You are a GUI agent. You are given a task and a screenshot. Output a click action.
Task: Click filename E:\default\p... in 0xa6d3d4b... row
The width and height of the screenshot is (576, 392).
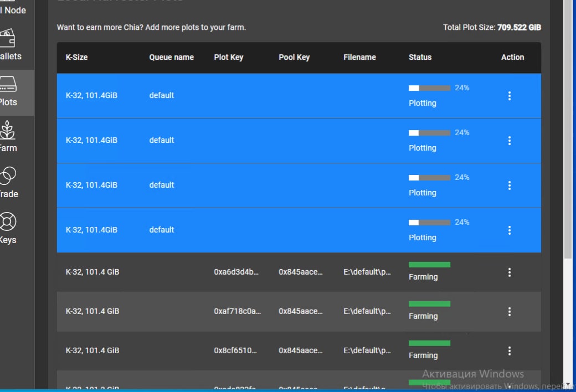click(367, 272)
